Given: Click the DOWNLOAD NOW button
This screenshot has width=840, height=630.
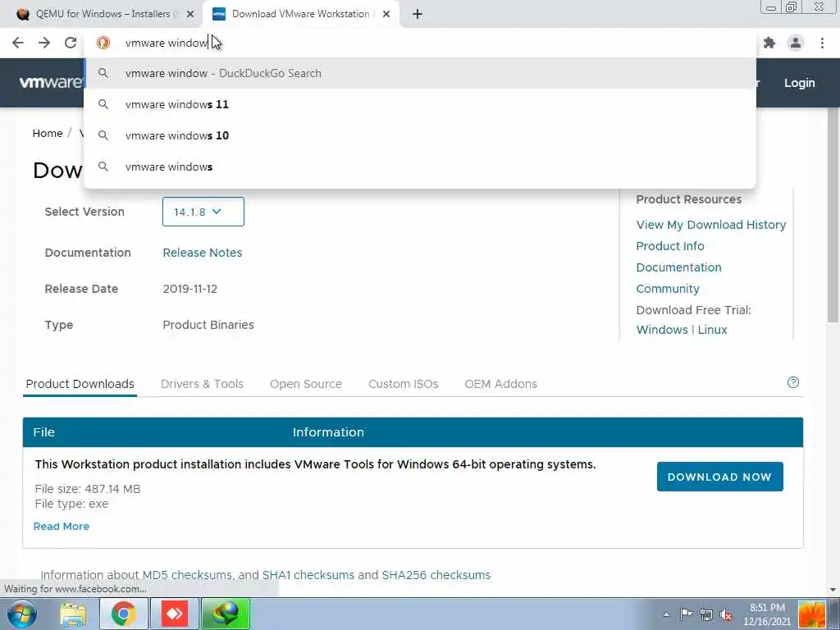Looking at the screenshot, I should [719, 477].
